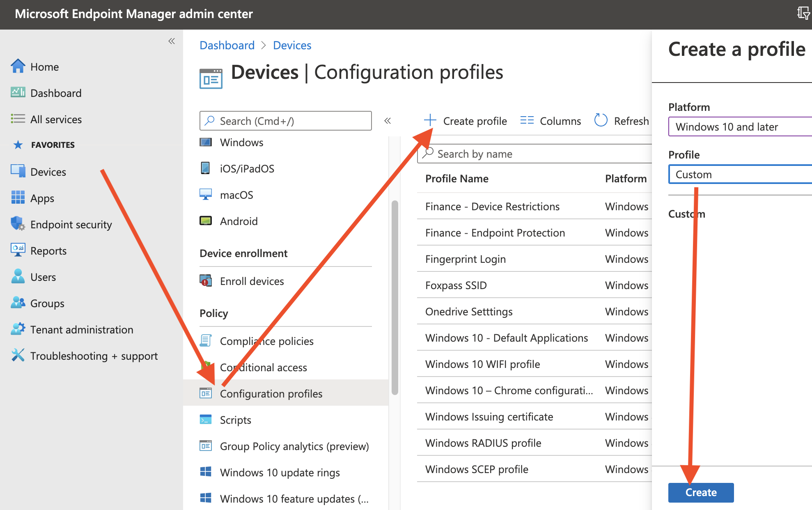Open Compliance policies menu item
The width and height of the screenshot is (812, 510).
(267, 341)
